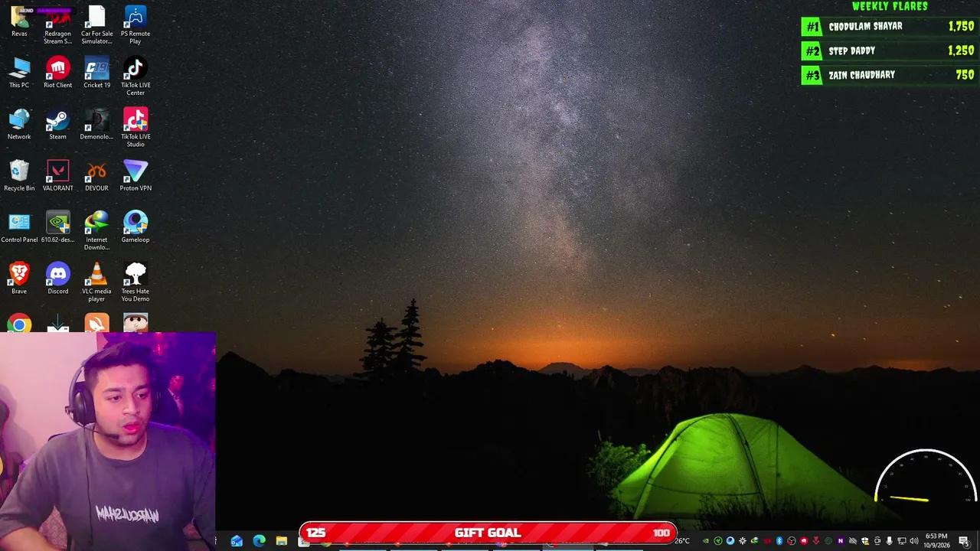Viewport: 980px width, 551px height.
Task: Select the Network desktop icon
Action: (x=19, y=125)
